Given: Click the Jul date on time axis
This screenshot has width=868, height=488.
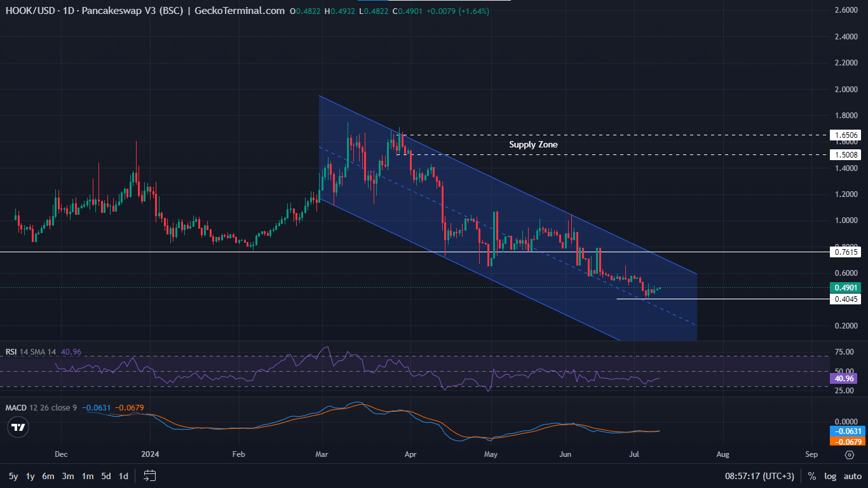Looking at the screenshot, I should click(x=635, y=455).
